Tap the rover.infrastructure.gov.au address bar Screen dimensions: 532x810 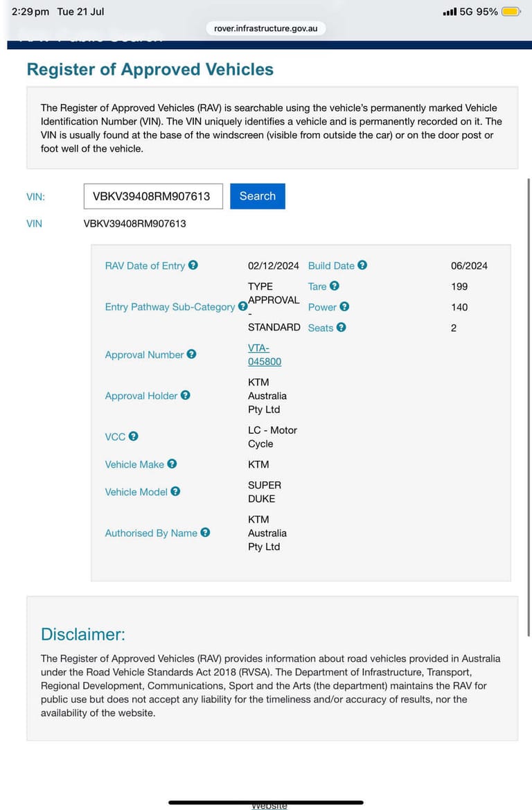(266, 28)
